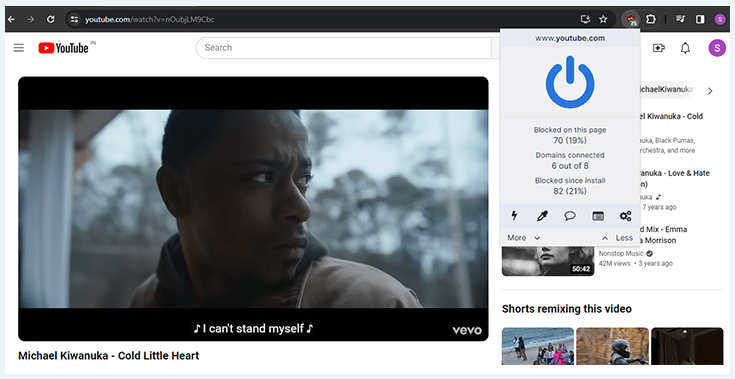Screen dimensions: 735x379
Task: Click the uBlock Origin extension icon
Action: coord(631,19)
